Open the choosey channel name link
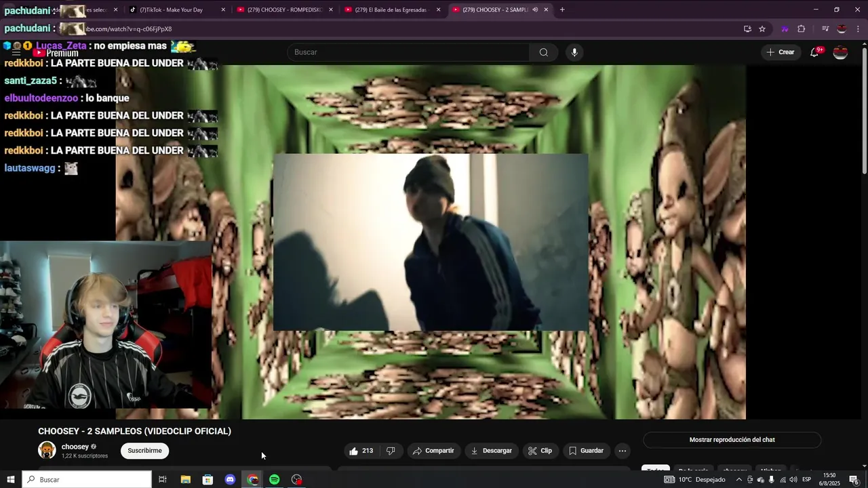 75,447
